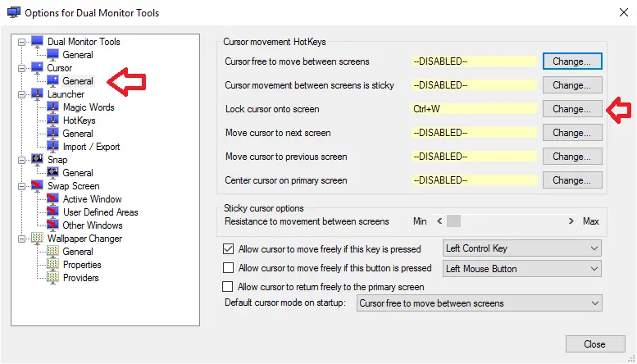Viewport: 637px width, 364px height.
Task: Click the Wallpaper Changer label in tree
Action: (x=84, y=239)
